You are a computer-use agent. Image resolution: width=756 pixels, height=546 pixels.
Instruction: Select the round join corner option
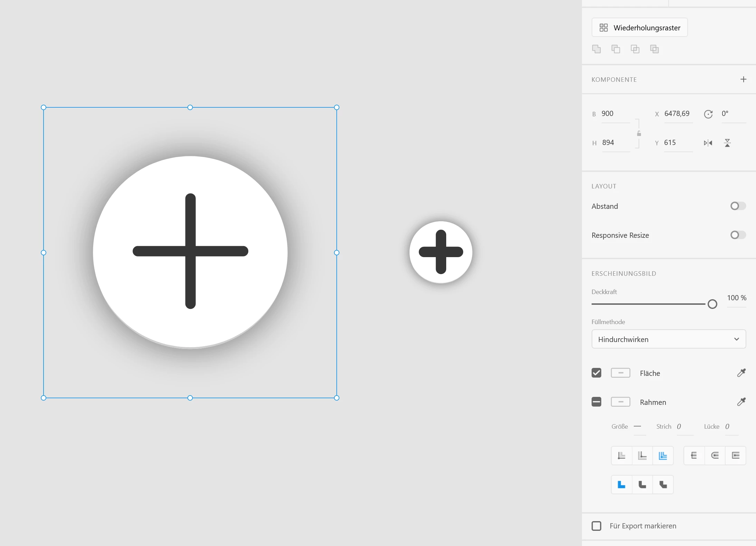tap(642, 485)
